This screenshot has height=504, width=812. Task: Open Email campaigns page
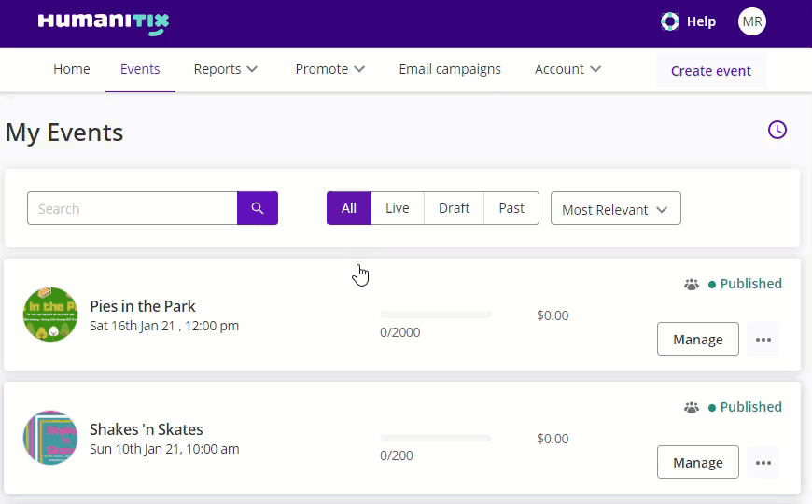point(450,69)
